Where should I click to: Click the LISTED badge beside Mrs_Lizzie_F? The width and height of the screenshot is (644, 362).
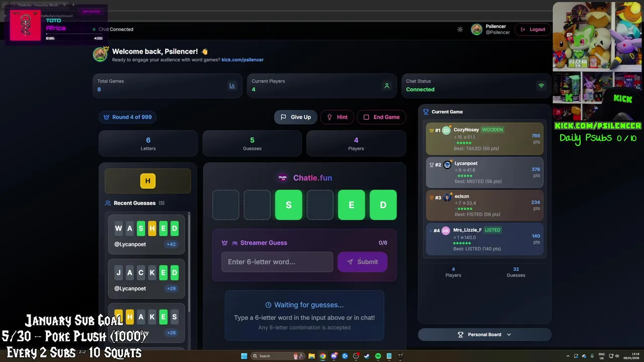[493, 230]
